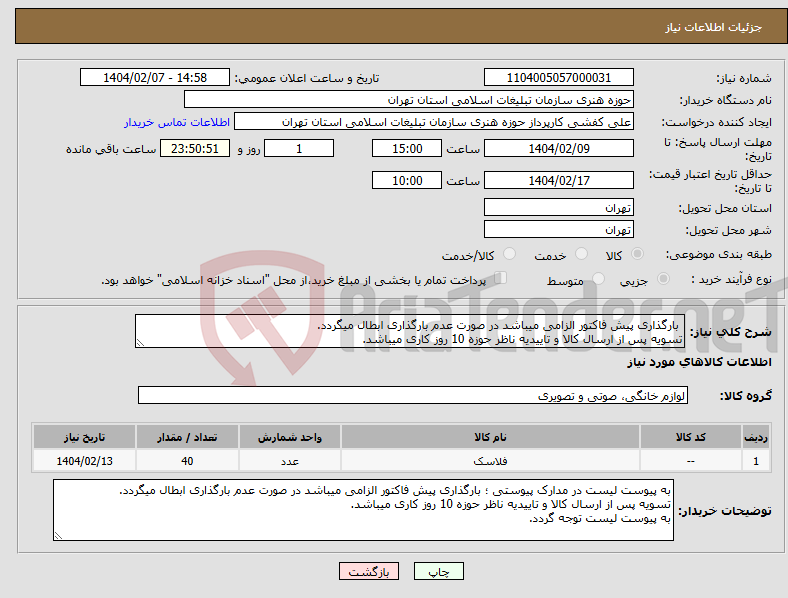The height and width of the screenshot is (598, 788).
Task: Click the بازگشت back button
Action: click(369, 571)
